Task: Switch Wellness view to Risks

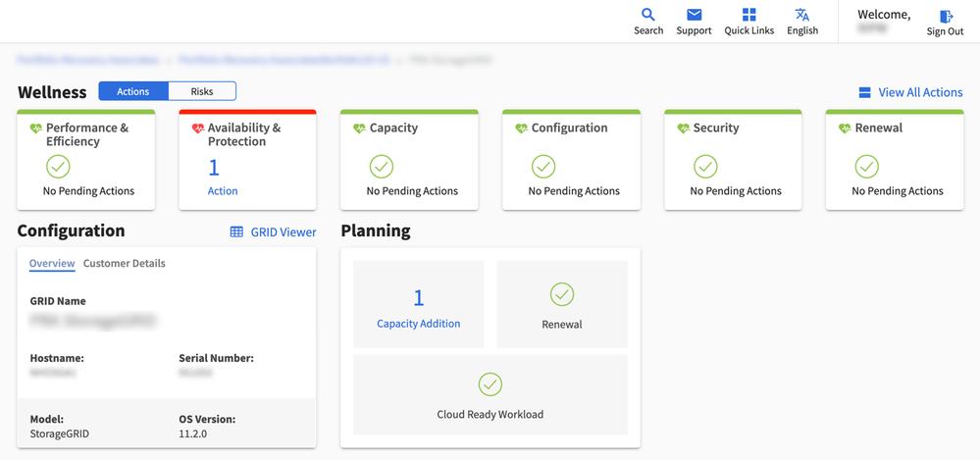Action: pyautogui.click(x=202, y=91)
